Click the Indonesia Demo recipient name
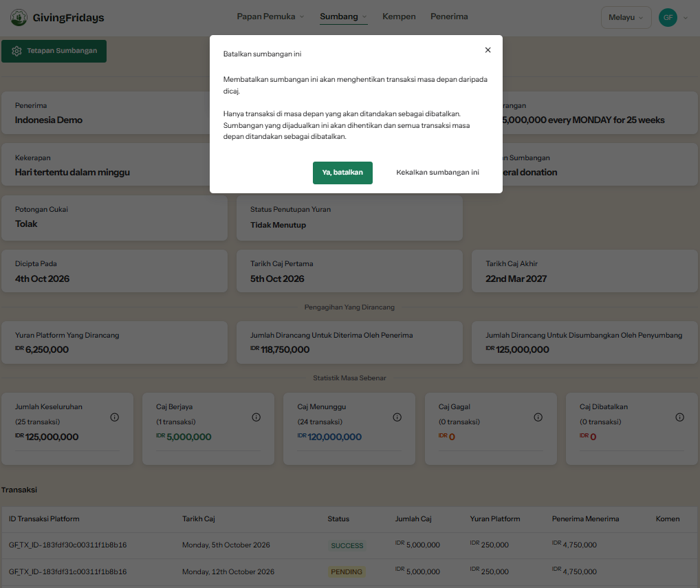Viewport: 700px width, 588px height. (49, 120)
